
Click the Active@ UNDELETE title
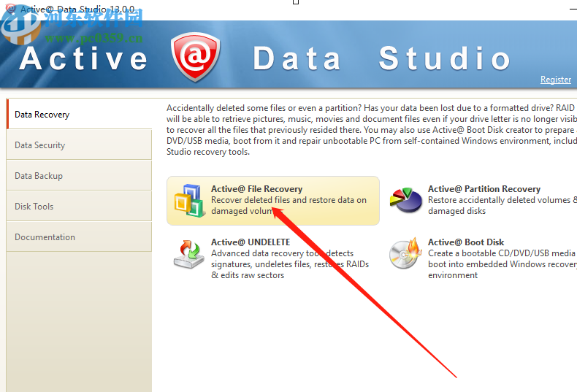251,242
